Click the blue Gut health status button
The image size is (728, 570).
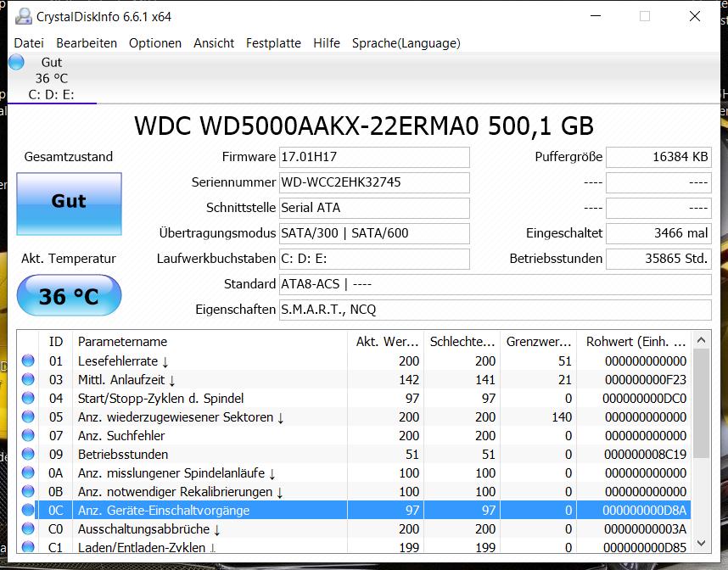tap(70, 204)
